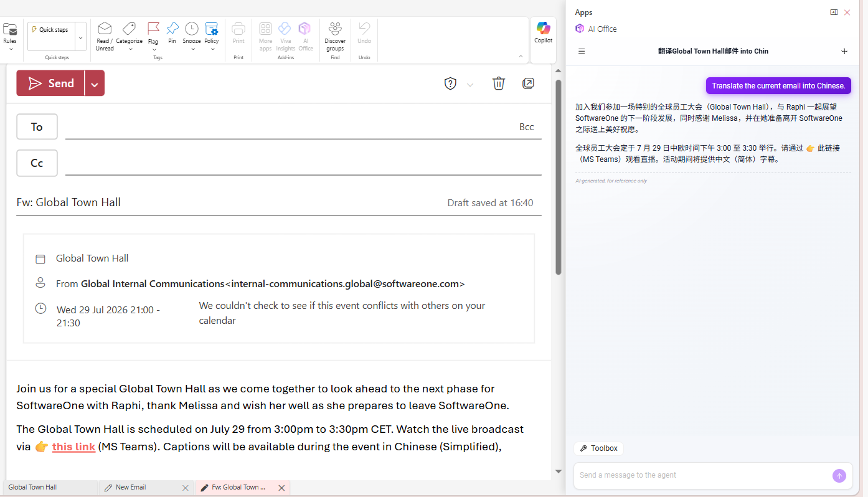
Task: Click the Print icon in ribbon
Action: pos(238,29)
